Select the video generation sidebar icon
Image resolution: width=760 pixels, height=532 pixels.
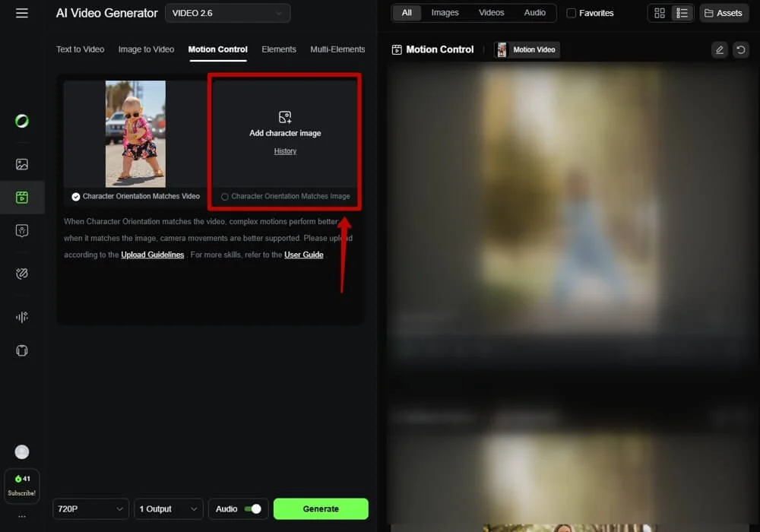[22, 198]
